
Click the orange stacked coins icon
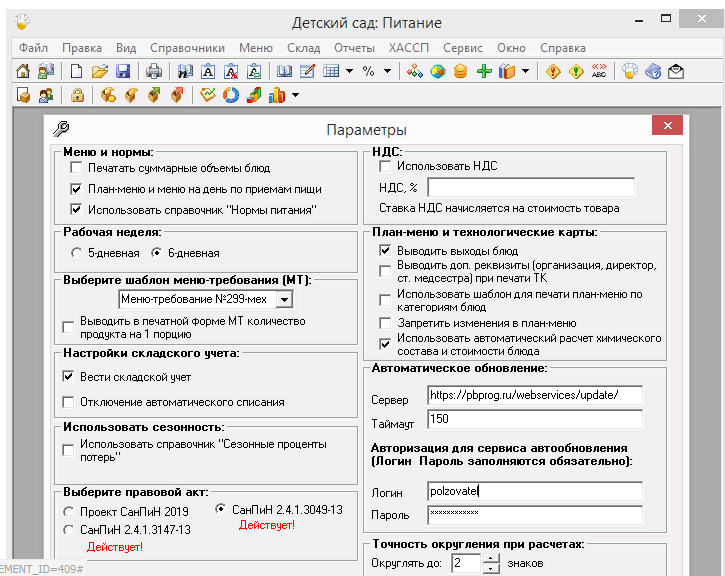pyautogui.click(x=461, y=71)
